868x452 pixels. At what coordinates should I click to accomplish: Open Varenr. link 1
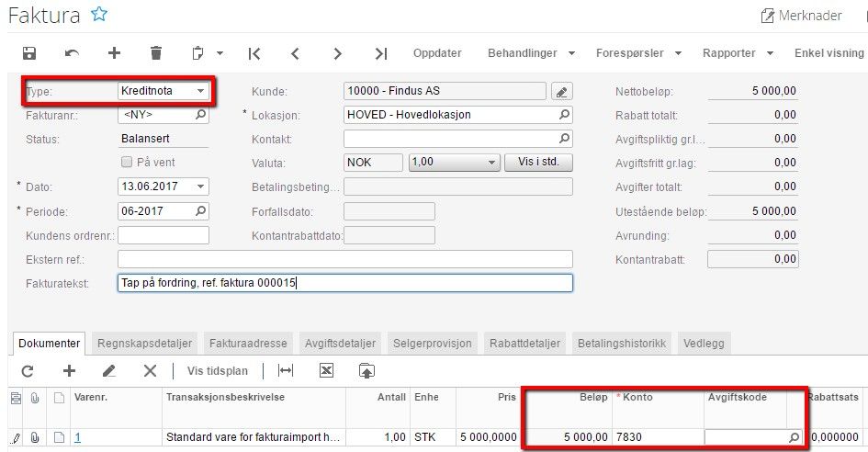[77, 437]
